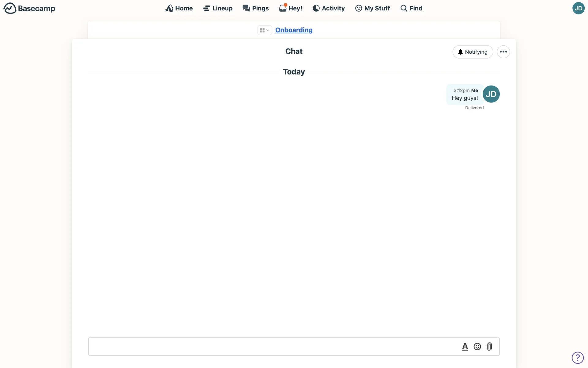Follow the Onboarding project link
588x368 pixels.
pyautogui.click(x=294, y=30)
